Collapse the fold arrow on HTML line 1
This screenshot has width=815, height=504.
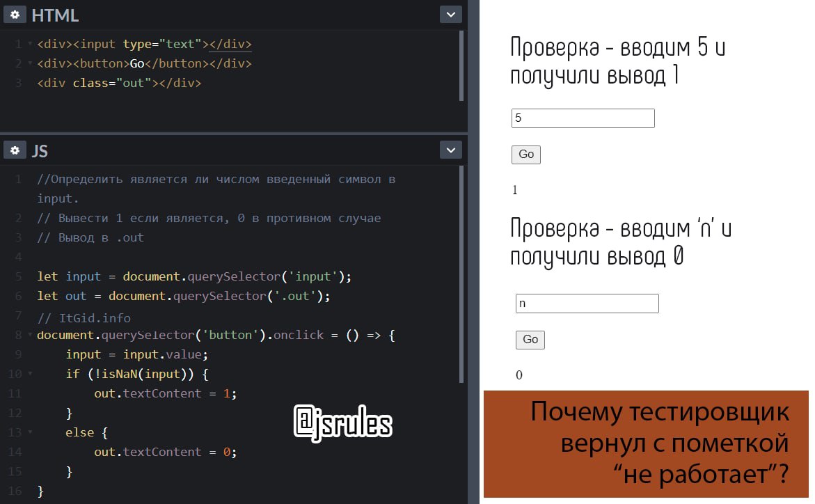pyautogui.click(x=30, y=44)
